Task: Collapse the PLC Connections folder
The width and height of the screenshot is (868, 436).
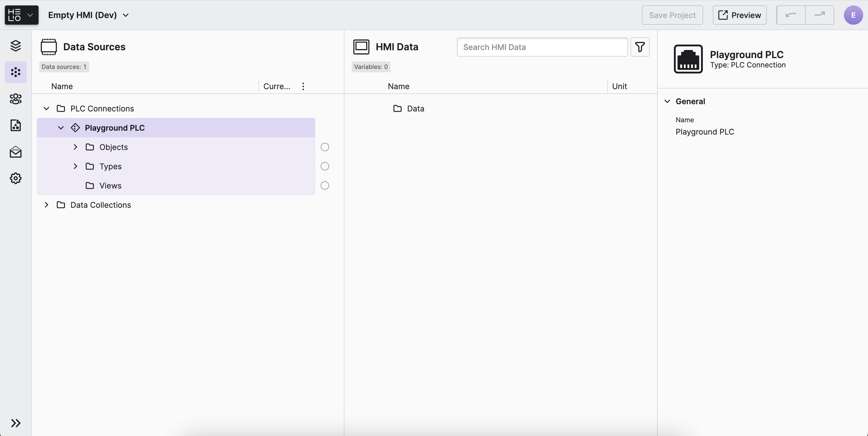Action: [46, 108]
